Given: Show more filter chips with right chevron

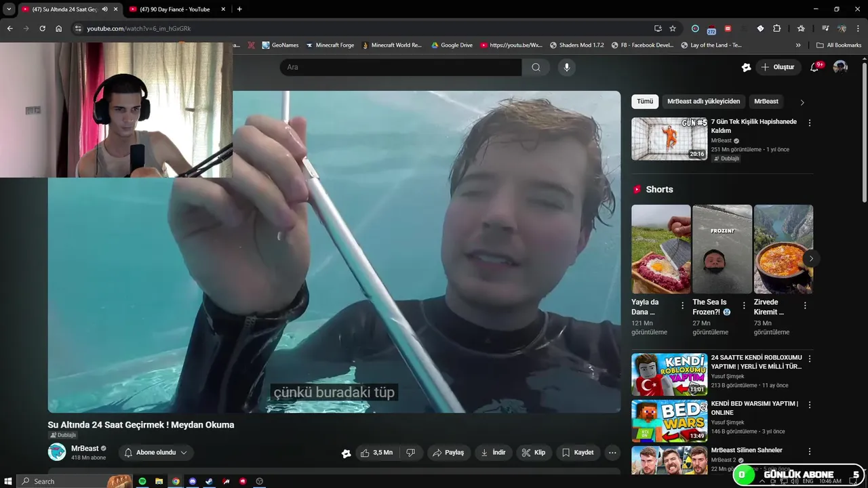Looking at the screenshot, I should pos(802,102).
